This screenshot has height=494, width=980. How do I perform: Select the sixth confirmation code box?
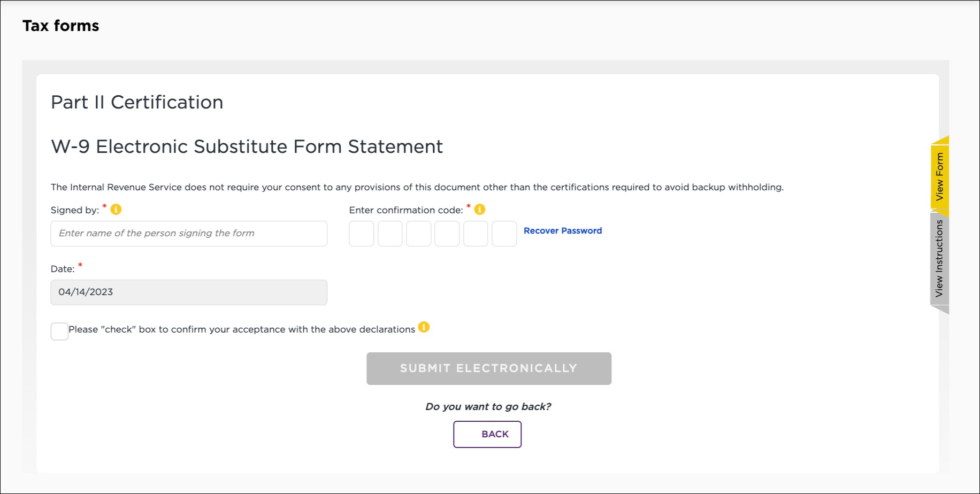[x=504, y=234]
